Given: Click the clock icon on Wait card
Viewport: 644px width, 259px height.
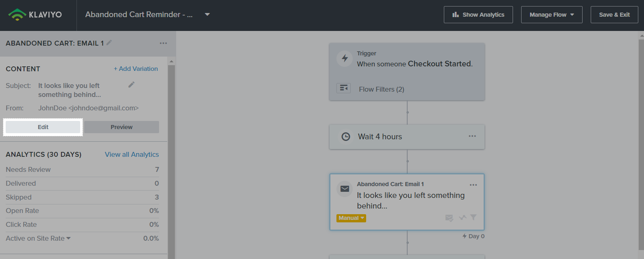Looking at the screenshot, I should coord(345,137).
